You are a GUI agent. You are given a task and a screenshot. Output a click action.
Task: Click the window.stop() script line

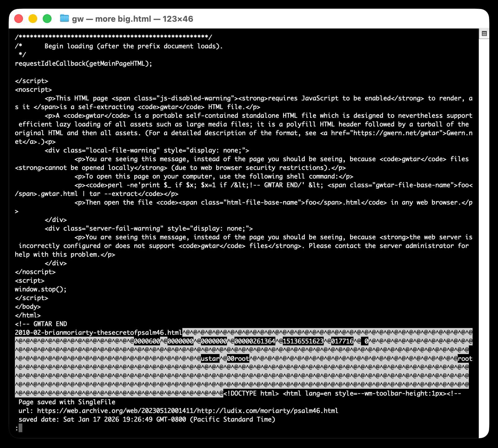[40, 289]
